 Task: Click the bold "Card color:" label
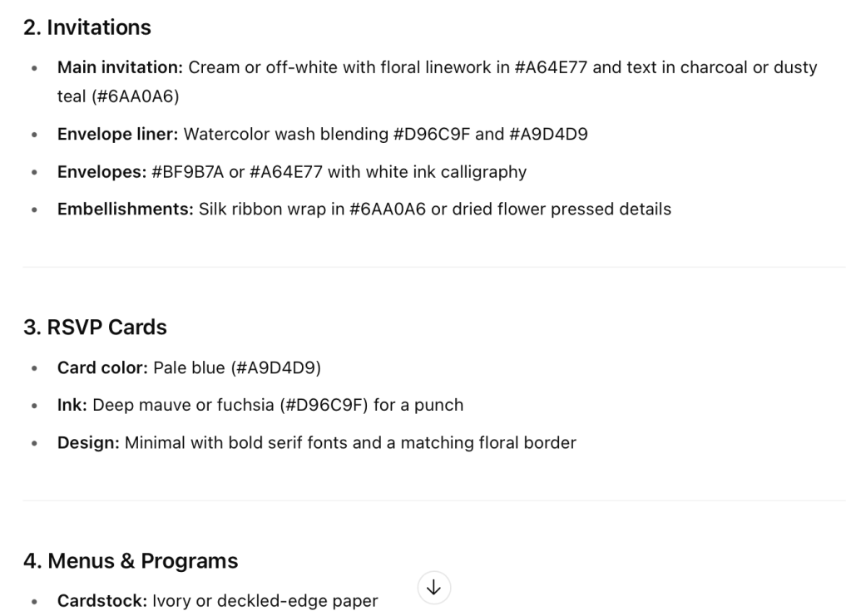(x=103, y=367)
